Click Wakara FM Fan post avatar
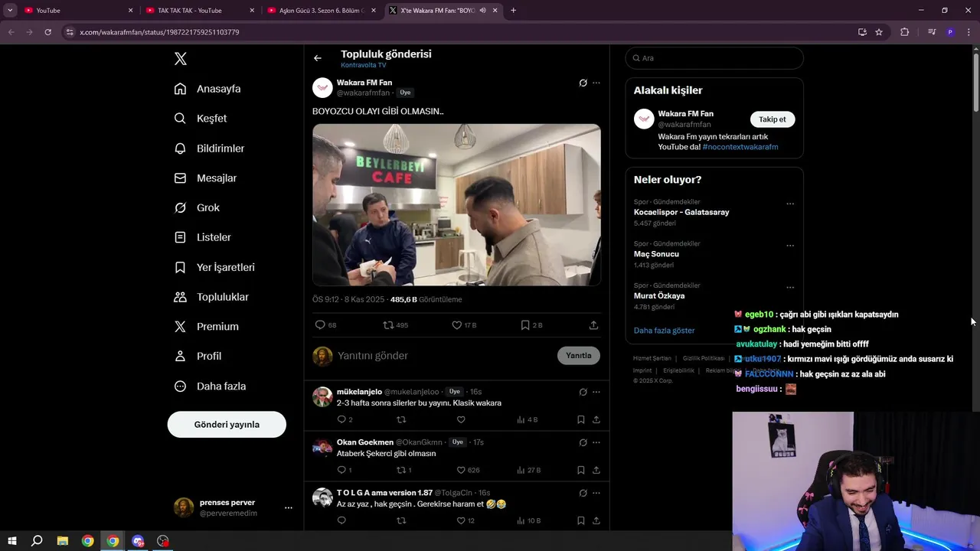The image size is (980, 551). tap(322, 88)
